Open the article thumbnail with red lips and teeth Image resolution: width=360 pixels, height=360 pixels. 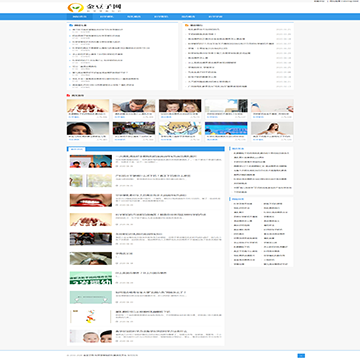pyautogui.click(x=91, y=200)
